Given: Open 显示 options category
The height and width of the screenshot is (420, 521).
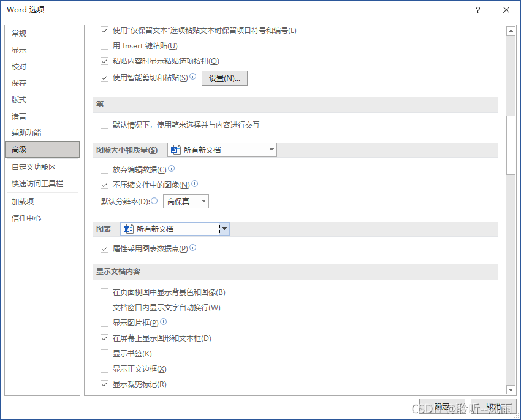Looking at the screenshot, I should pyautogui.click(x=42, y=50).
